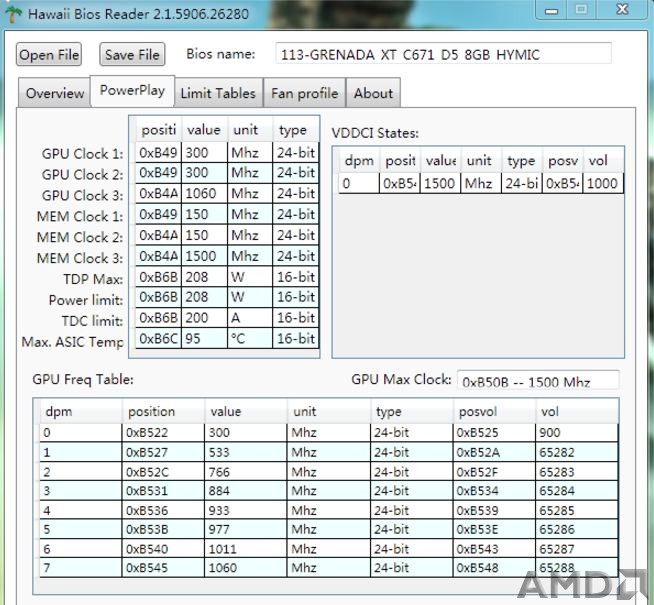Screen dimensions: 654x605
Task: Go to the About tab
Action: coord(373,93)
